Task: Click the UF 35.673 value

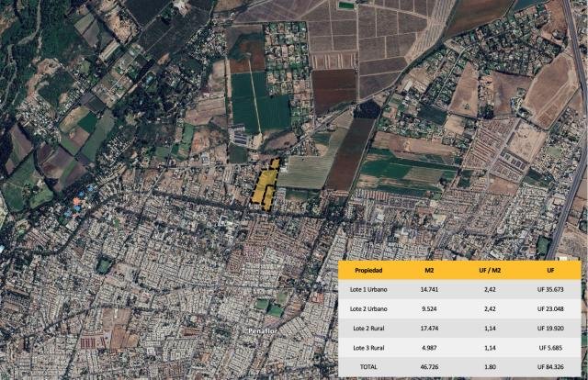Action: [x=550, y=290]
